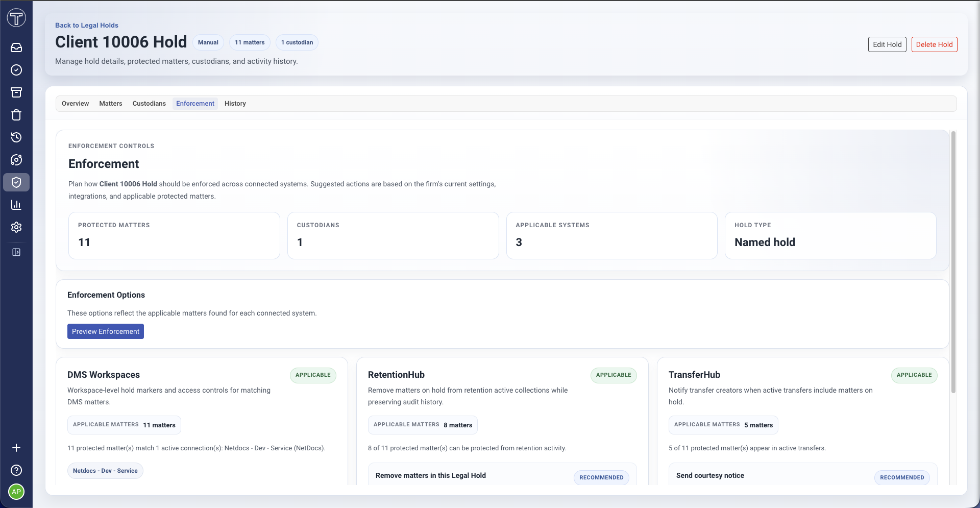This screenshot has height=508, width=980.
Task: Click the Client 10006 Hold page title
Action: pos(121,42)
